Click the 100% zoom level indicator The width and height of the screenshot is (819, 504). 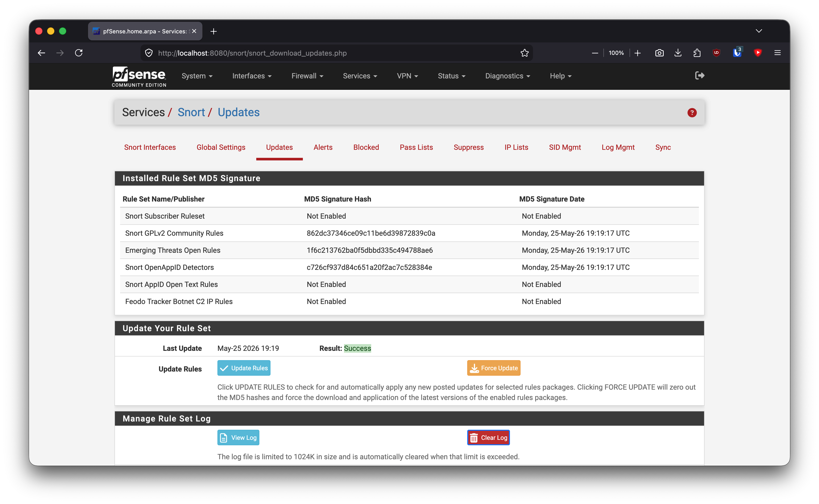pyautogui.click(x=616, y=53)
